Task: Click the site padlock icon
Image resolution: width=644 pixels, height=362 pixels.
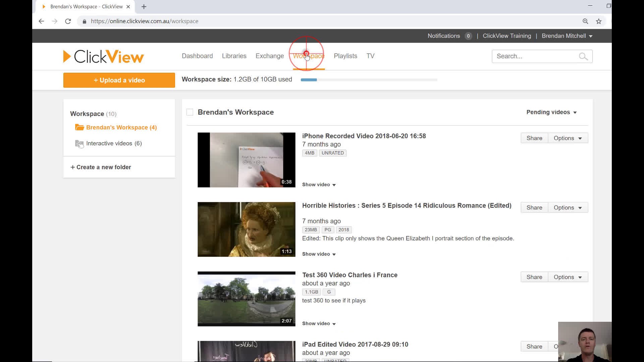Action: [x=84, y=21]
